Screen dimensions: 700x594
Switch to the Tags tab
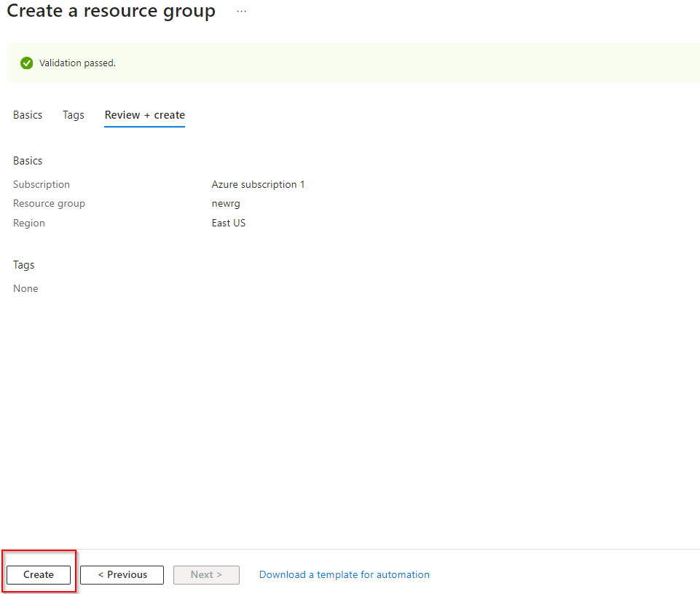74,115
